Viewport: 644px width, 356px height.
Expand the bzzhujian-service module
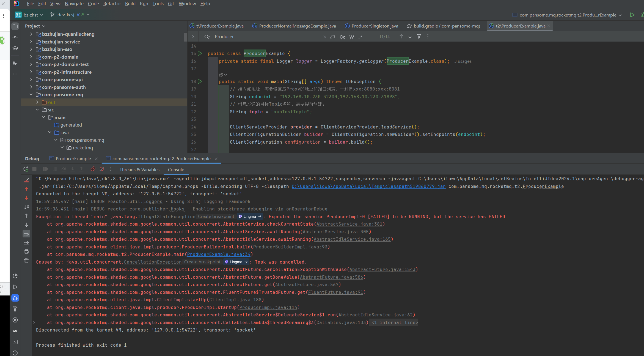31,42
